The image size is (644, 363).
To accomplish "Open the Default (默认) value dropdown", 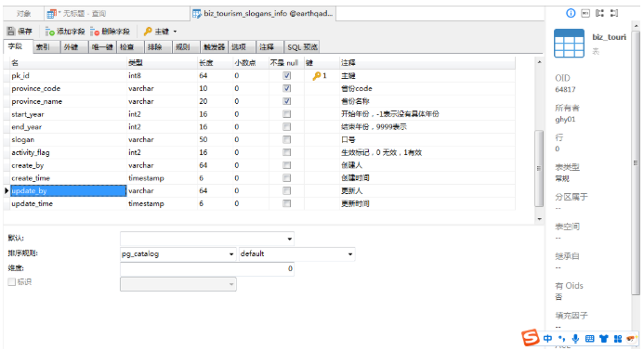I will [x=290, y=239].
